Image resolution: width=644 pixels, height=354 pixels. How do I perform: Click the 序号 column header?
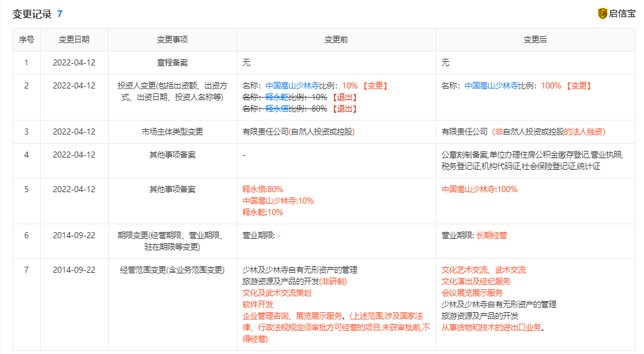(27, 40)
